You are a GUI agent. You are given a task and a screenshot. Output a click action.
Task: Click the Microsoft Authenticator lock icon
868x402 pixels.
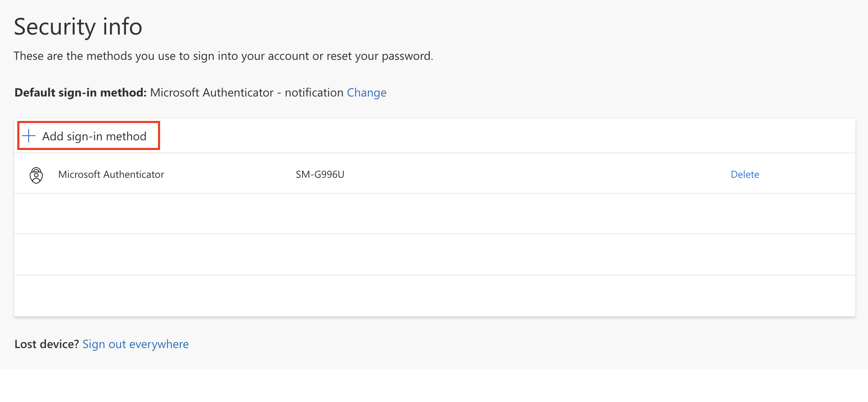[x=36, y=175]
